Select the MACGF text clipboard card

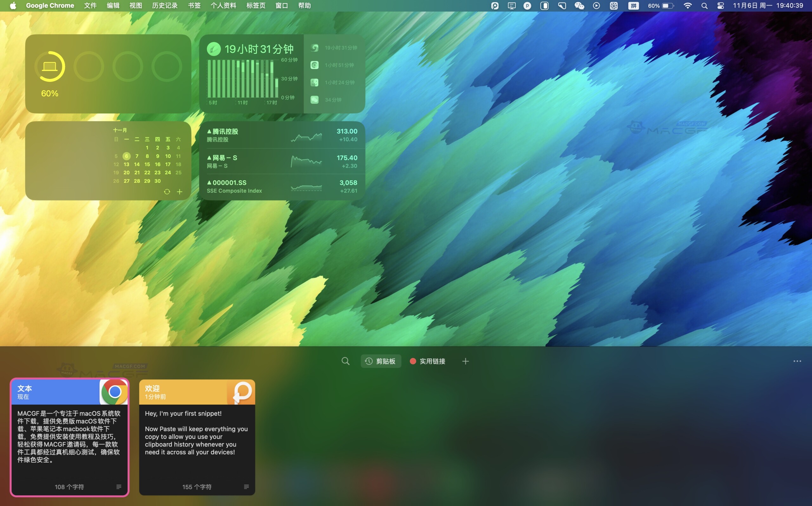pyautogui.click(x=69, y=437)
